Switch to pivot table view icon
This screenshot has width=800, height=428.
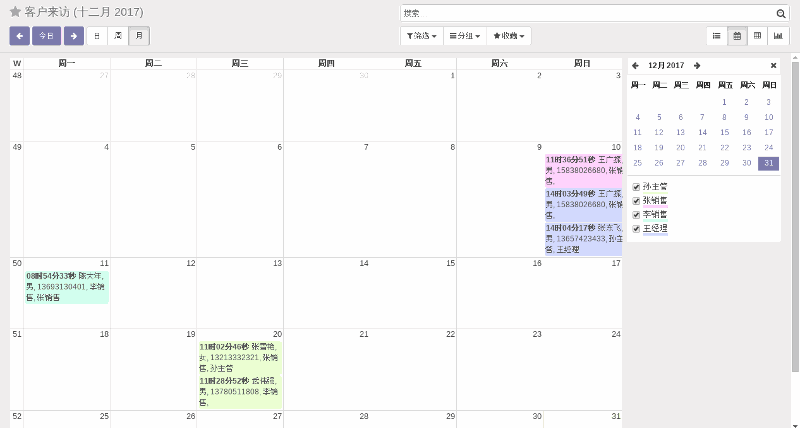[x=757, y=36]
